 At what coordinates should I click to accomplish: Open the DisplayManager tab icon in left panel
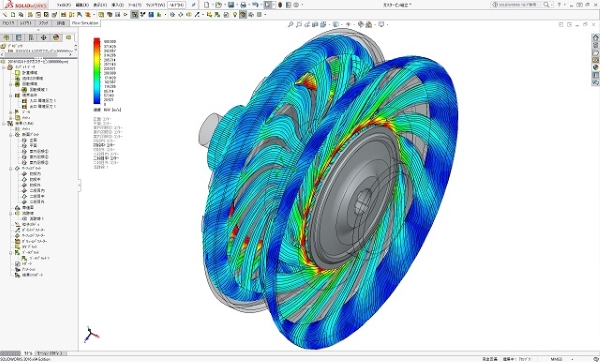(x=56, y=38)
